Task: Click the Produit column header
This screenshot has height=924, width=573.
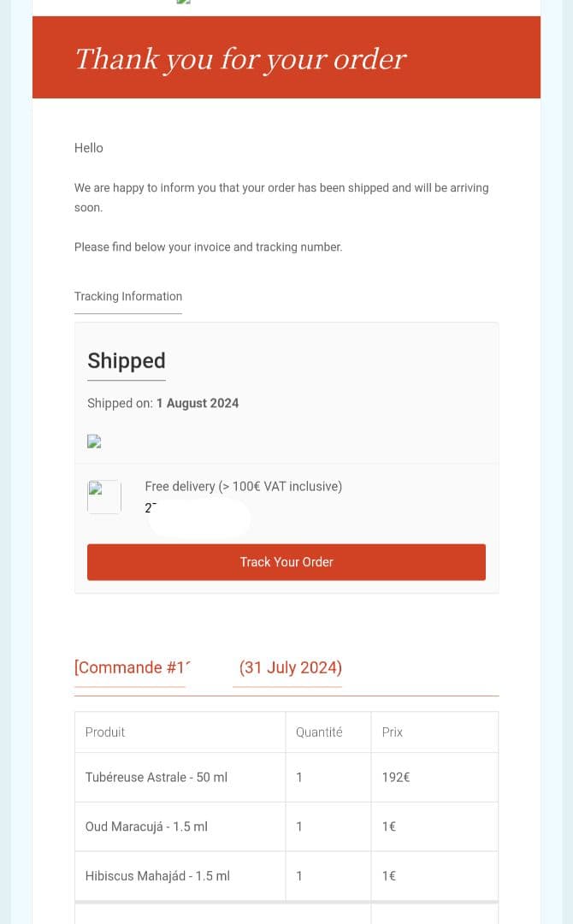Action: 105,732
